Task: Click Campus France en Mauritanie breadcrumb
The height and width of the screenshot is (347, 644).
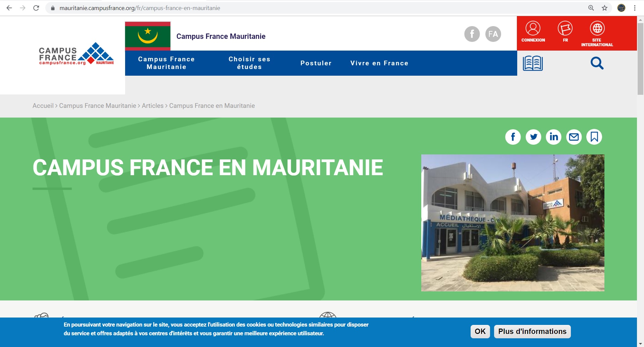Action: click(x=212, y=106)
